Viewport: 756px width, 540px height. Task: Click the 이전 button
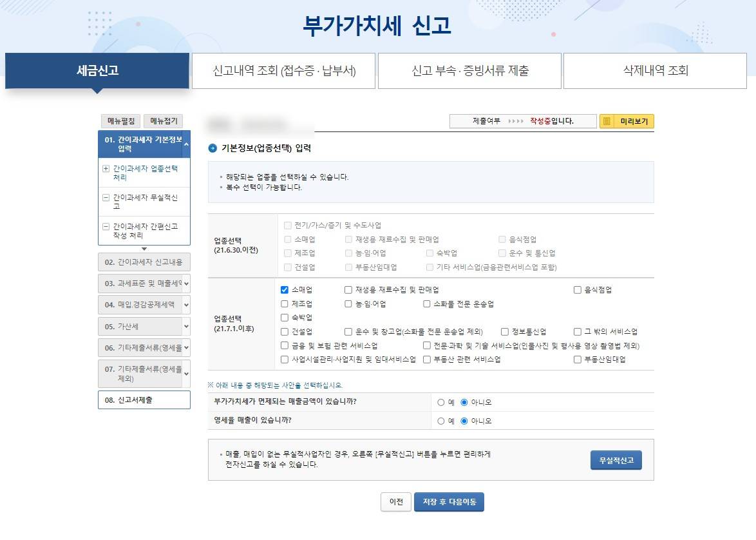pyautogui.click(x=395, y=502)
